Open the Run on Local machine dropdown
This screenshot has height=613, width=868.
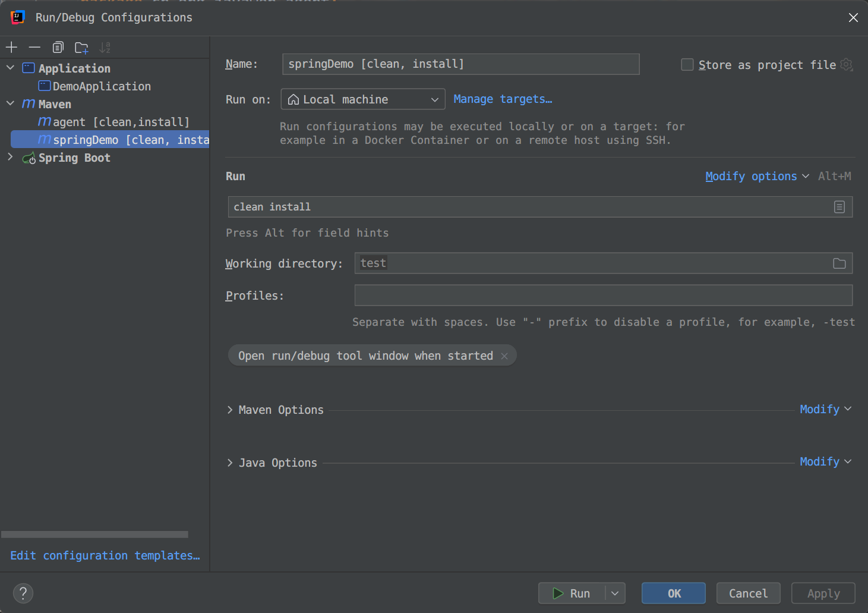click(x=363, y=99)
